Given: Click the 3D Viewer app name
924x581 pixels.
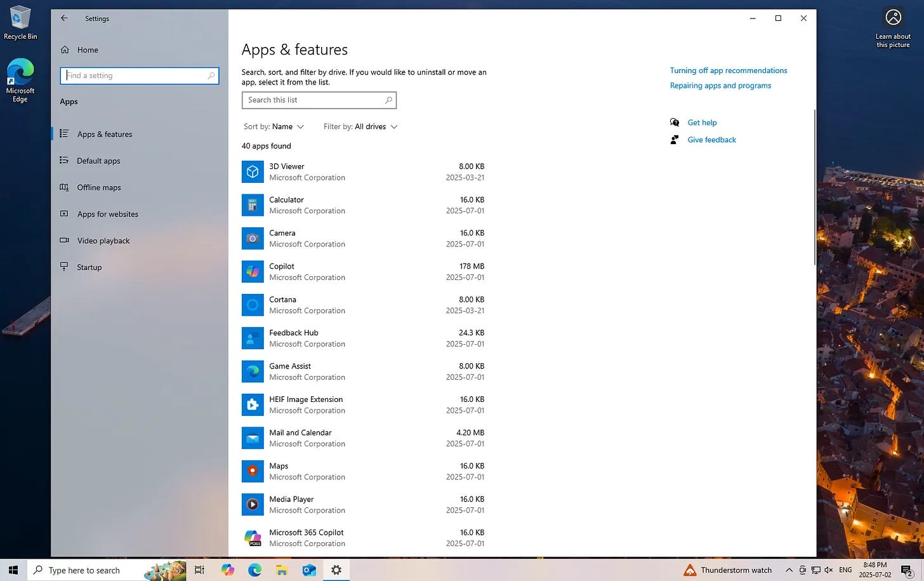Looking at the screenshot, I should (287, 166).
